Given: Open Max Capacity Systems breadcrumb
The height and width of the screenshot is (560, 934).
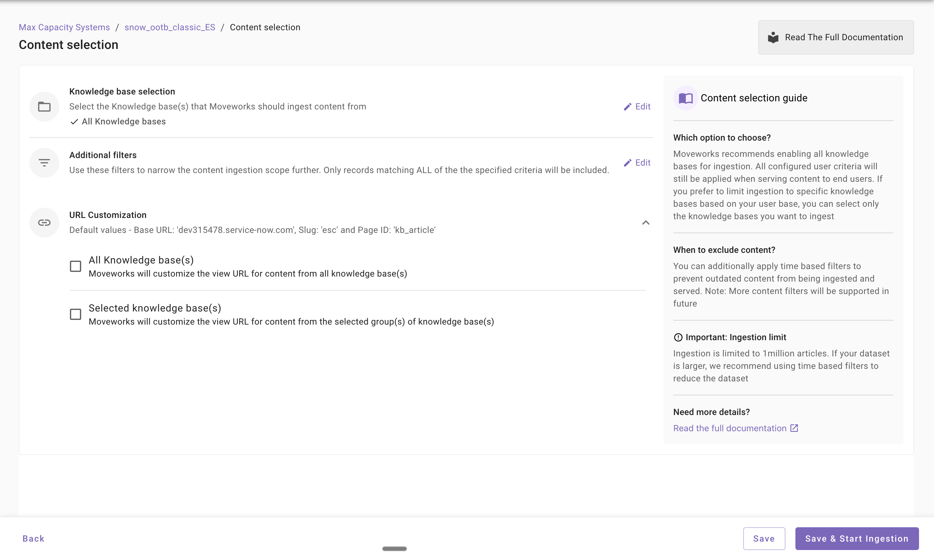Looking at the screenshot, I should 64,27.
